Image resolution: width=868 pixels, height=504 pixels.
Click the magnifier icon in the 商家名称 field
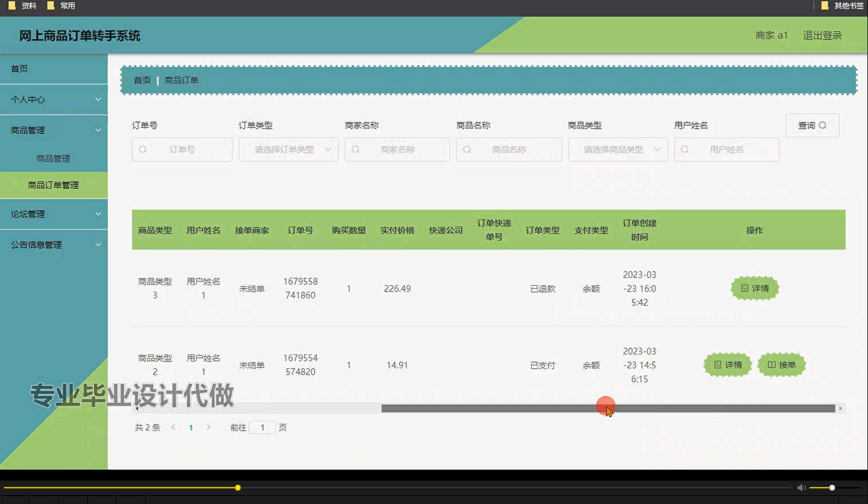pyautogui.click(x=356, y=149)
